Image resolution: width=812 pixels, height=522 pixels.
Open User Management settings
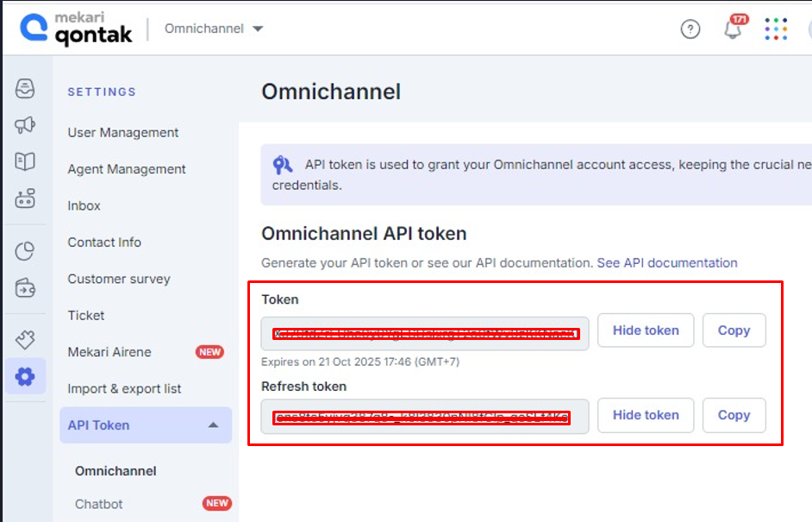point(122,133)
